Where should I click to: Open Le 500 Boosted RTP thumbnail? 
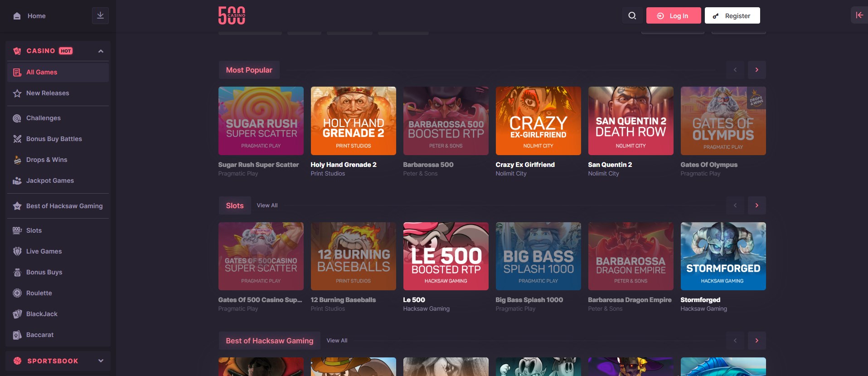[446, 256]
